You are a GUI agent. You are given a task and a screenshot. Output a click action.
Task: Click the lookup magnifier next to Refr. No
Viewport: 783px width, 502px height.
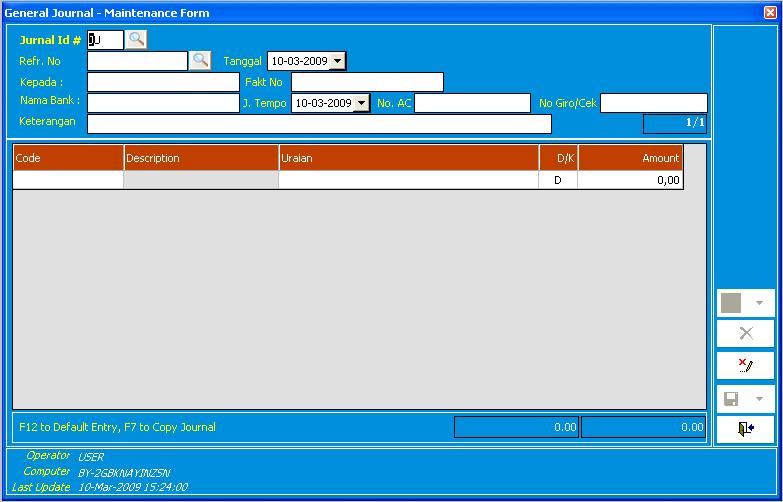tap(201, 61)
